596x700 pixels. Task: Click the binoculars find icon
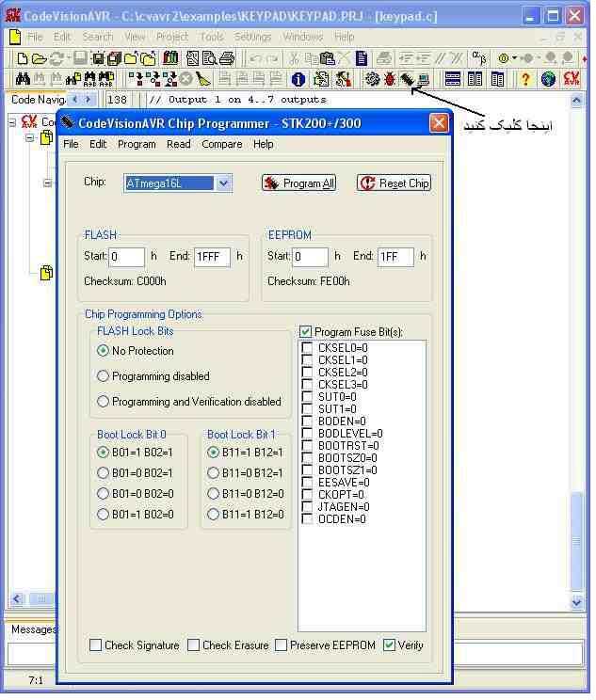click(x=24, y=80)
